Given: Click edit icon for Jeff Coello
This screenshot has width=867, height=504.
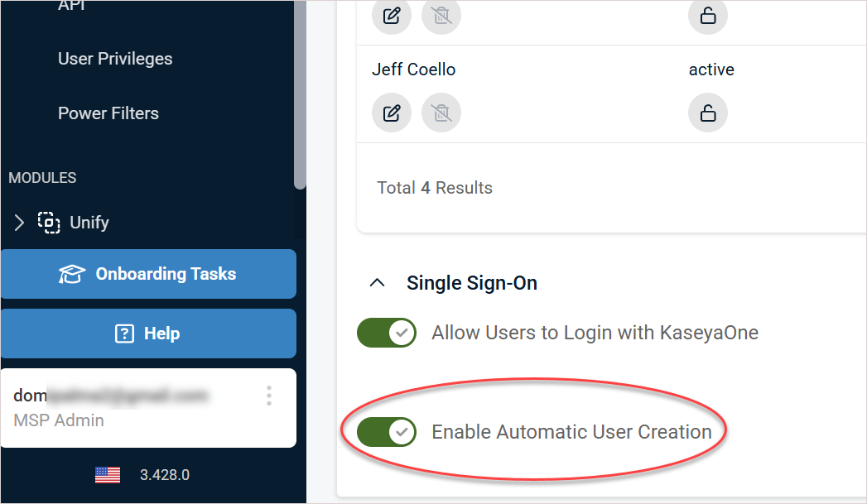Looking at the screenshot, I should (392, 113).
